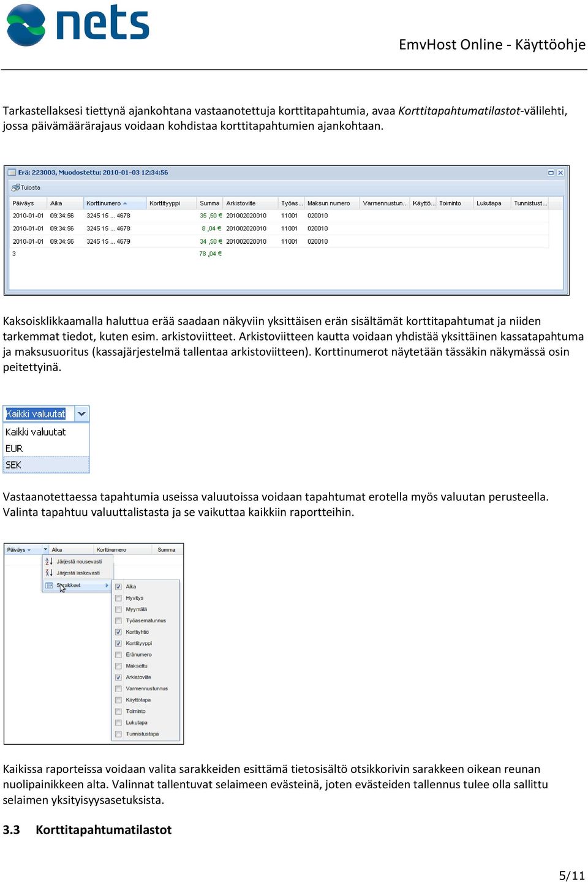Select the 35,50 € amount cell

pos(210,216)
